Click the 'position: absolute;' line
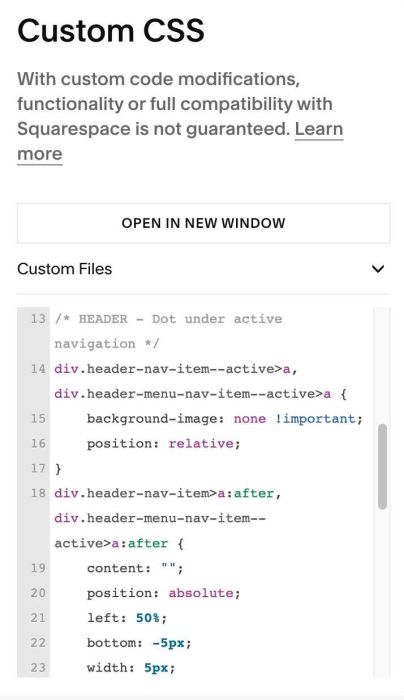The height and width of the screenshot is (700, 404). [163, 593]
